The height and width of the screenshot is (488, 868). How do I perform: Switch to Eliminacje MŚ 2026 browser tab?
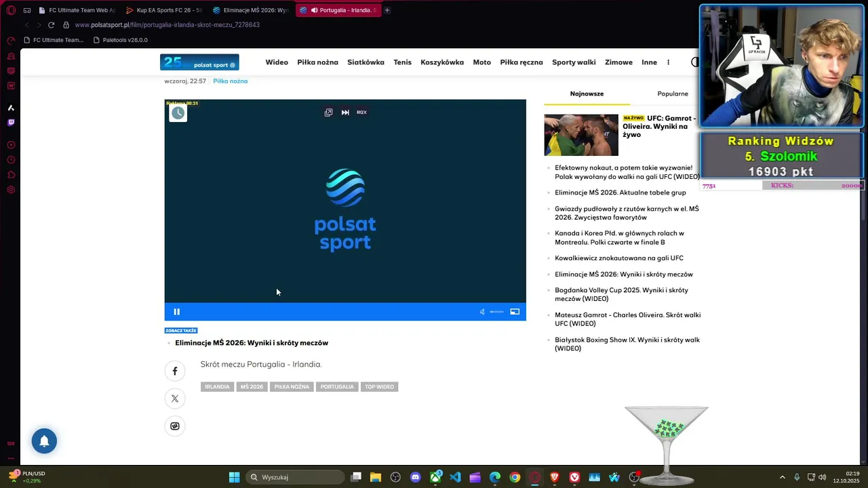(250, 10)
